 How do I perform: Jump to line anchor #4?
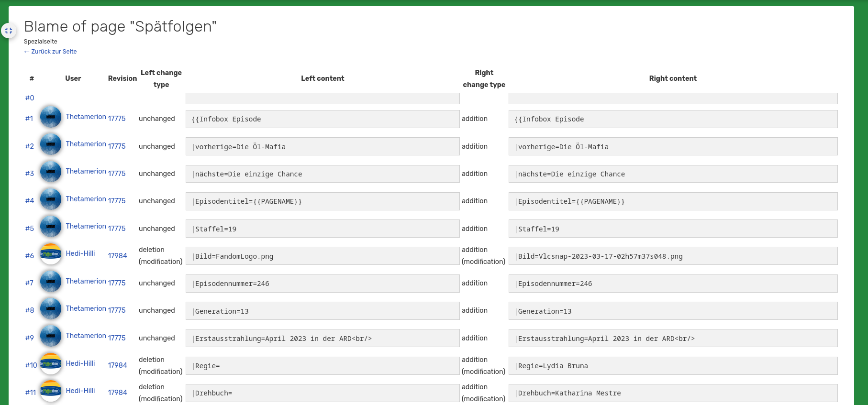(30, 201)
